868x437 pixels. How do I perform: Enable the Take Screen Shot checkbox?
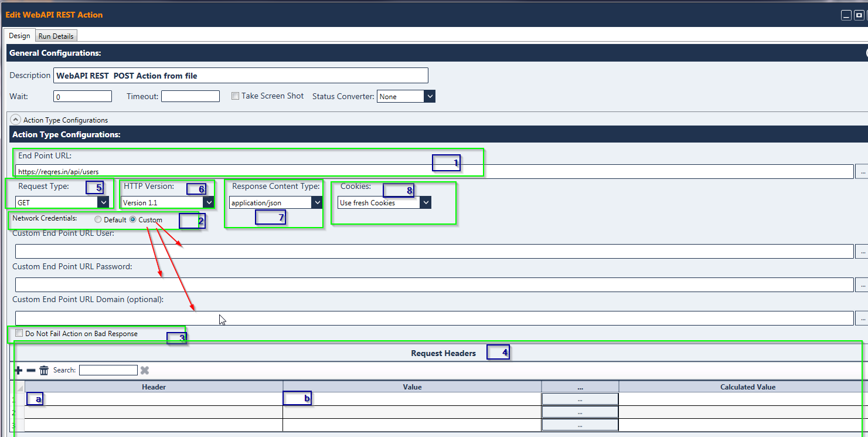235,96
